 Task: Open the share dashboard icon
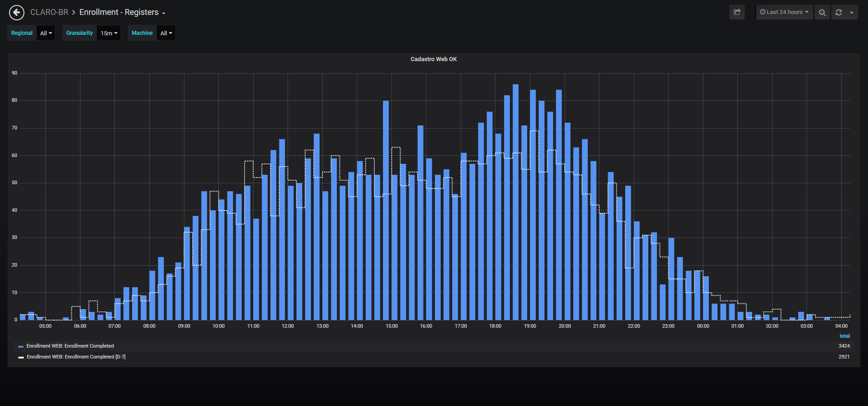click(x=737, y=12)
